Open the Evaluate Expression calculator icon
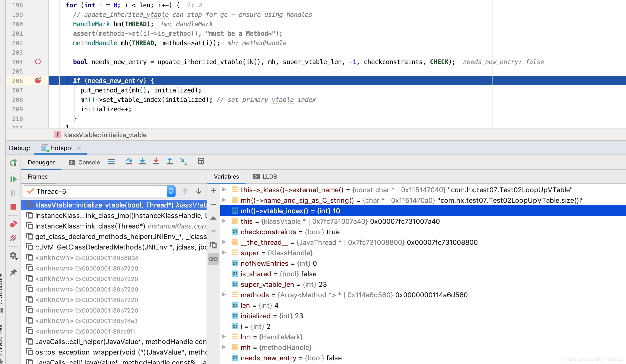 [201, 161]
